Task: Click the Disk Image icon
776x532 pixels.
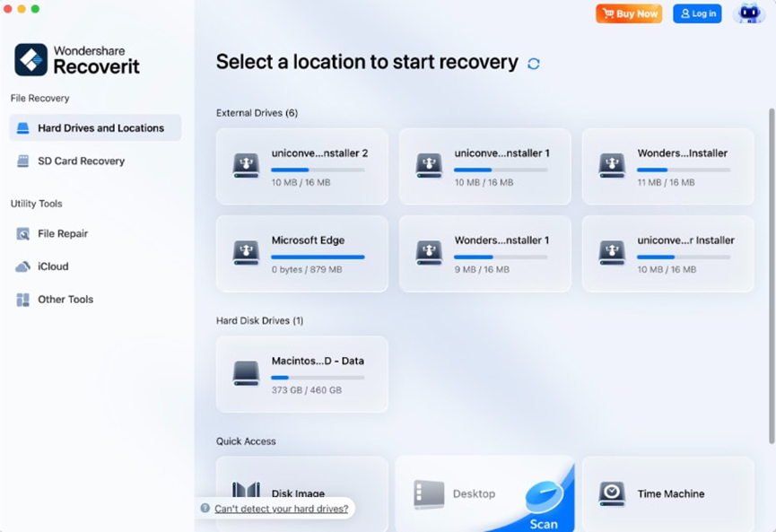Action: click(x=246, y=492)
